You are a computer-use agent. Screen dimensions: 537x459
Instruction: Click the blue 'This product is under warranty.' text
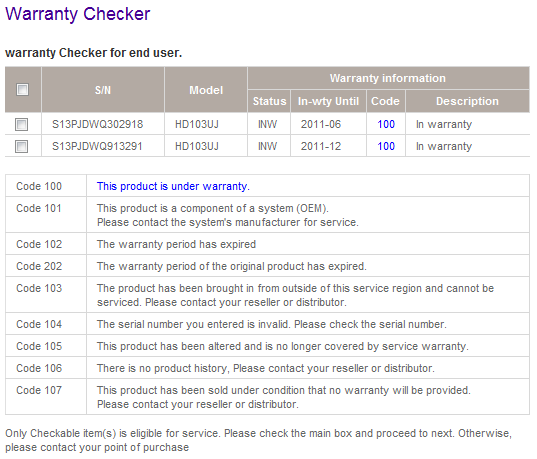[173, 186]
